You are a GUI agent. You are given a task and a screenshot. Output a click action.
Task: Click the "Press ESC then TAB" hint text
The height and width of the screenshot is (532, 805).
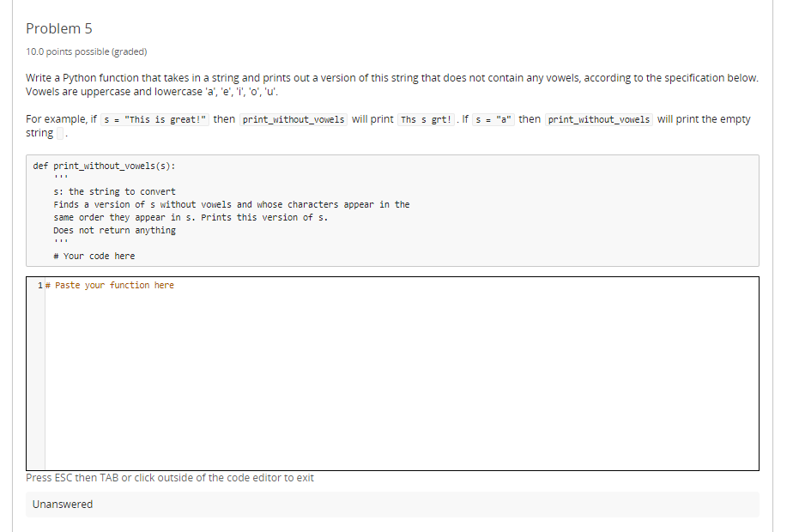tap(170, 477)
